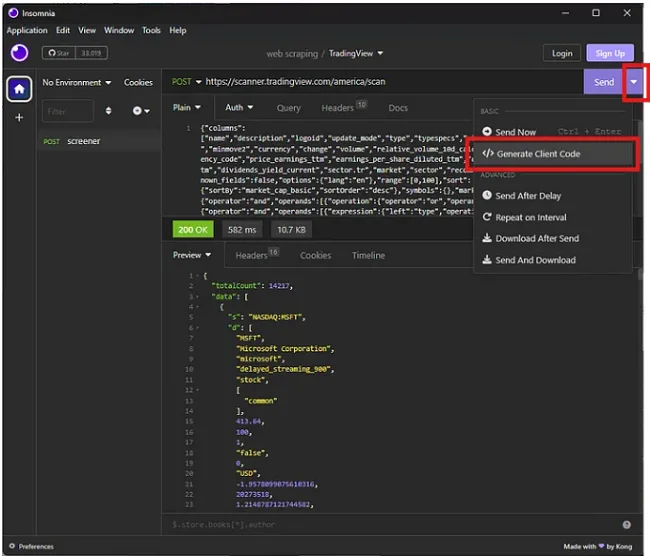Collapse the root object fold arrow line 1

(x=197, y=276)
